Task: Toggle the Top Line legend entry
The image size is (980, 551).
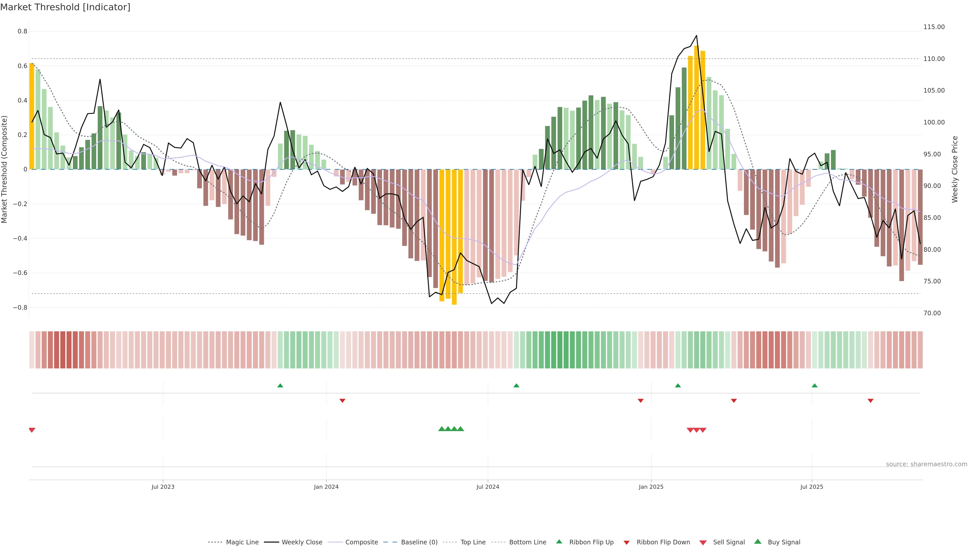Action: [473, 542]
